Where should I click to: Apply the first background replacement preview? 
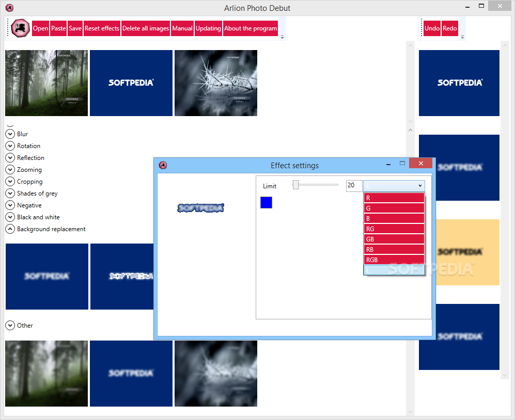pos(47,276)
